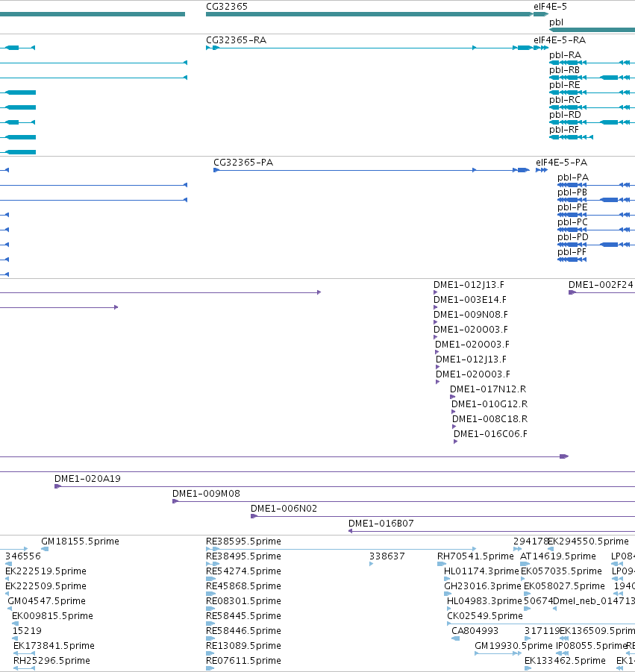635x672 pixels.
Task: Click the EK057035.5prime EST label
Action: (x=562, y=571)
